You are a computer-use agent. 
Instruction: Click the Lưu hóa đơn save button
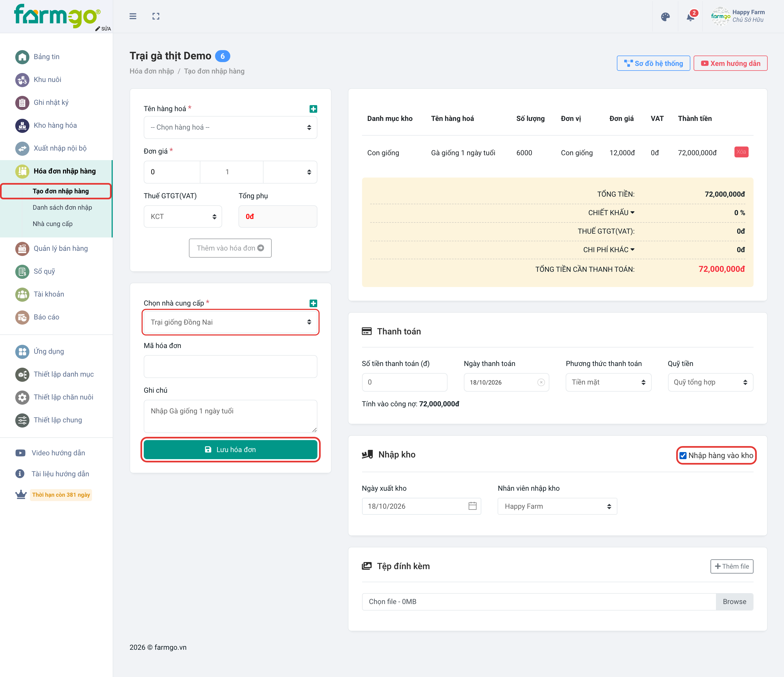230,450
